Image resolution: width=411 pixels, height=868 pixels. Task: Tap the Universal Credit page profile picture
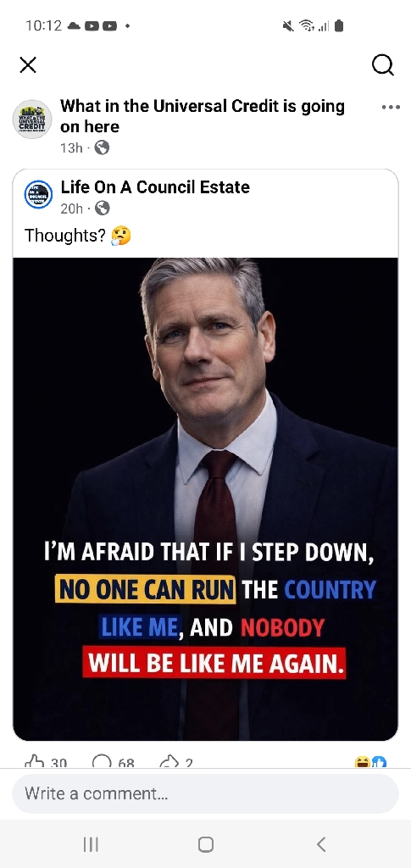(32, 119)
